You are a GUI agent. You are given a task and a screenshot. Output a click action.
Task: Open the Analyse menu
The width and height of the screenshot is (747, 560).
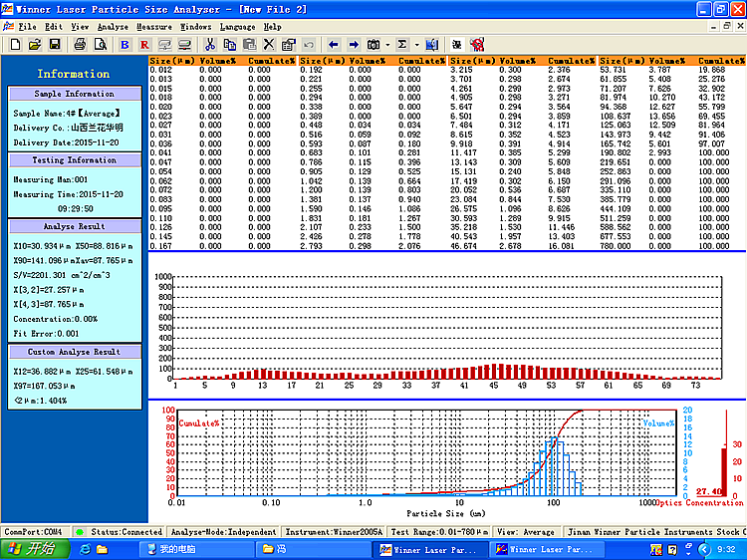click(x=113, y=27)
